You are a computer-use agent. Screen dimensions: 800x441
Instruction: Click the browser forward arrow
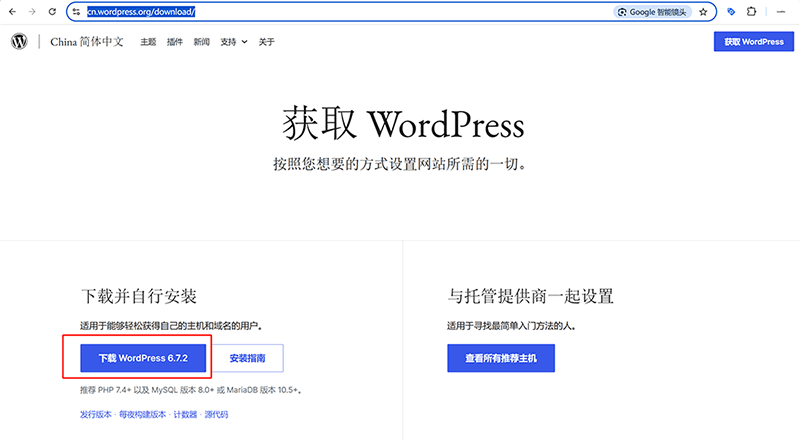[32, 12]
